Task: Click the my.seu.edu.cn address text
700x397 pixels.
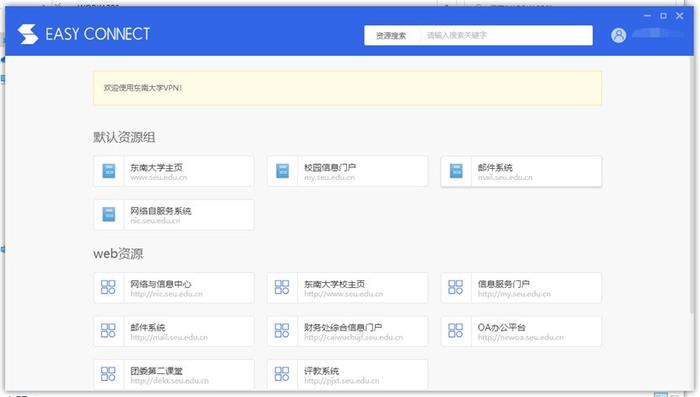Action: [329, 177]
